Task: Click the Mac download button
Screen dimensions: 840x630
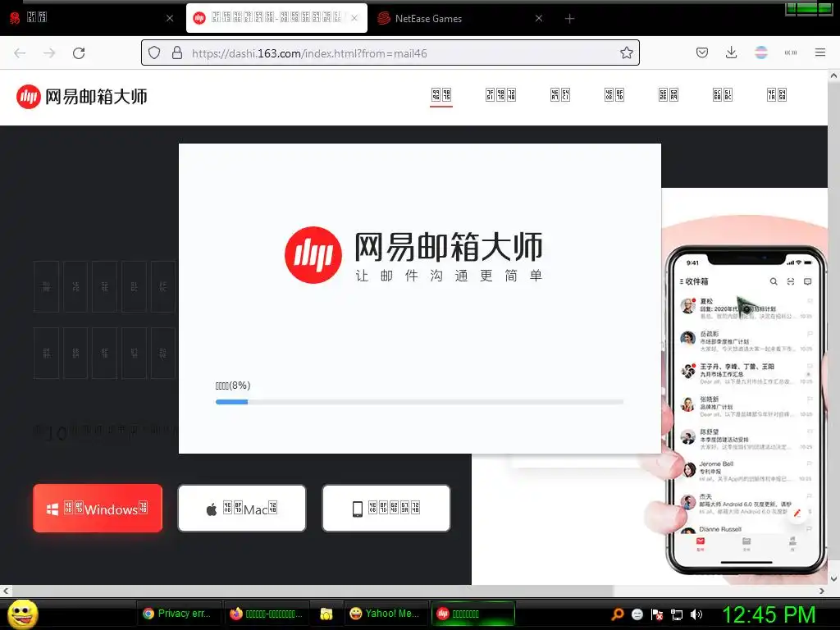Action: pos(242,509)
